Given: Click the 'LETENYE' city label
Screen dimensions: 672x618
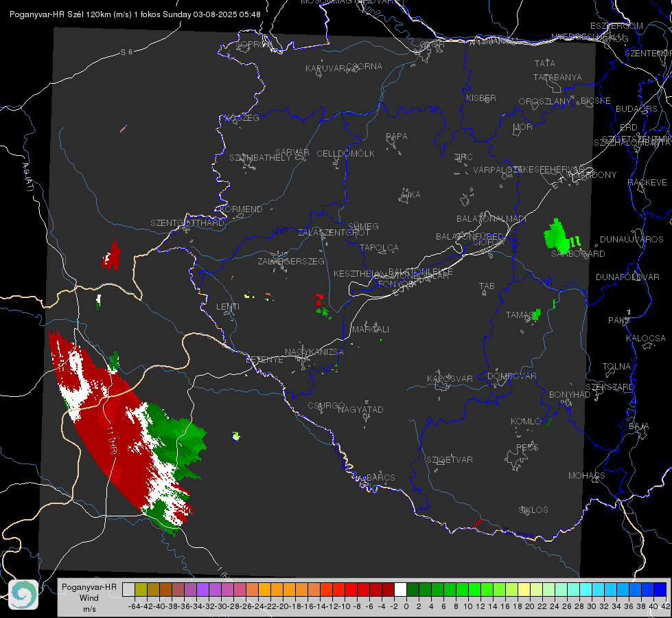Looking at the screenshot, I should pyautogui.click(x=264, y=360).
